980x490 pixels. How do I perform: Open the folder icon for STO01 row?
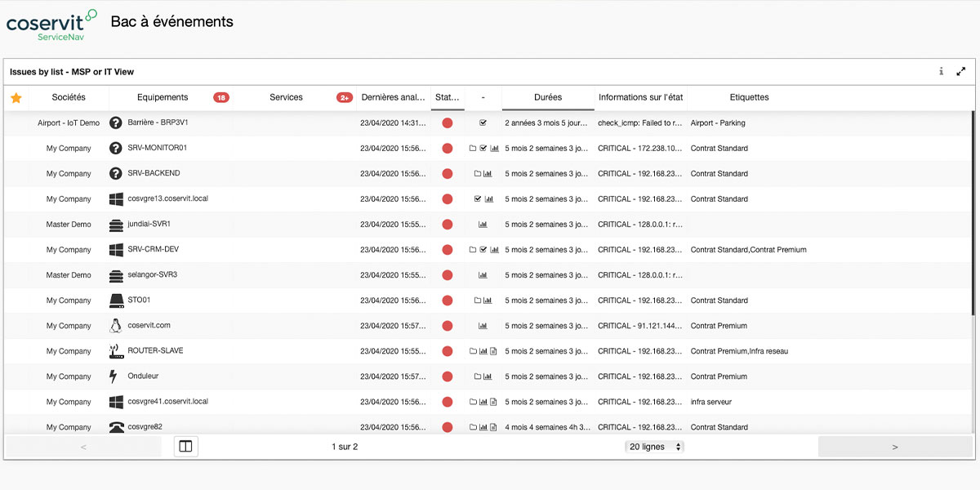click(478, 301)
